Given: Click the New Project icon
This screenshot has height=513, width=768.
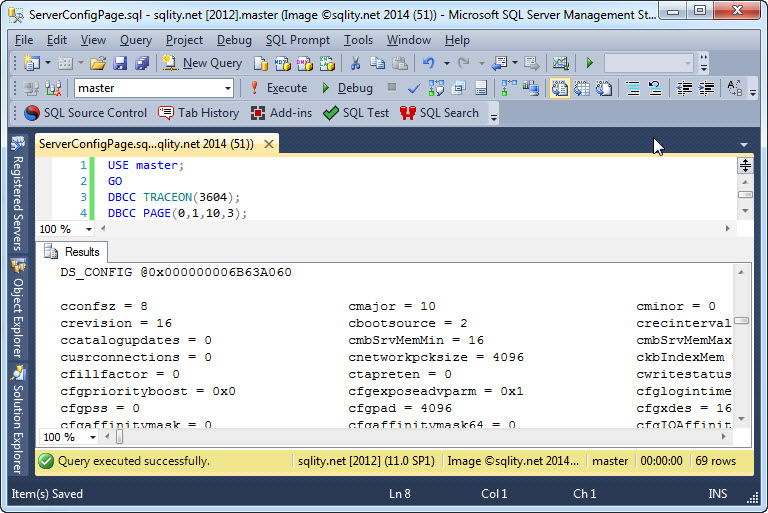Looking at the screenshot, I should pyautogui.click(x=32, y=63).
